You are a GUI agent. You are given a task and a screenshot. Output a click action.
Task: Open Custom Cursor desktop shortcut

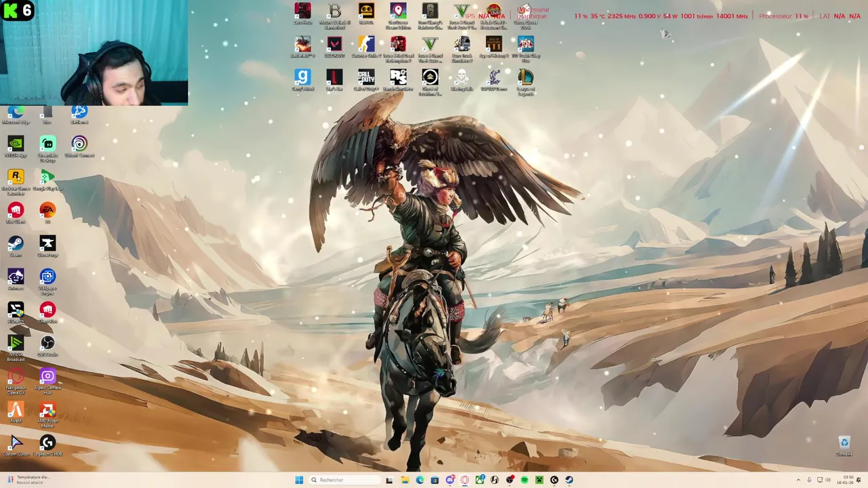[16, 445]
